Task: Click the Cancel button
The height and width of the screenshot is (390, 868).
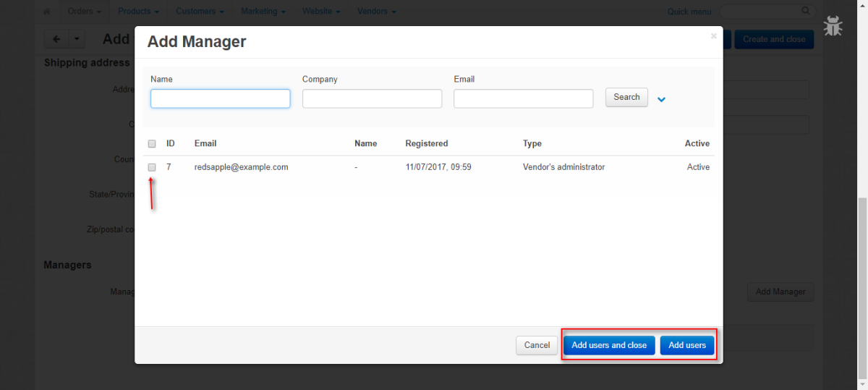Action: point(537,346)
